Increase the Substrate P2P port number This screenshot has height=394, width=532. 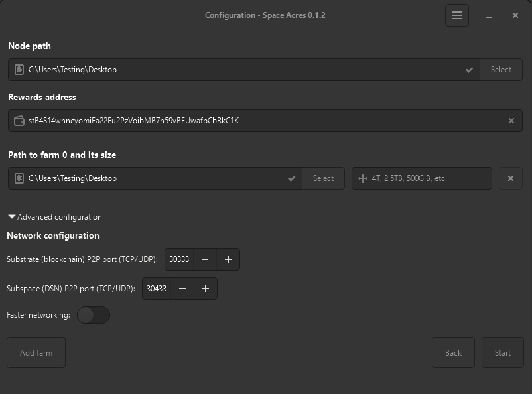pyautogui.click(x=228, y=259)
